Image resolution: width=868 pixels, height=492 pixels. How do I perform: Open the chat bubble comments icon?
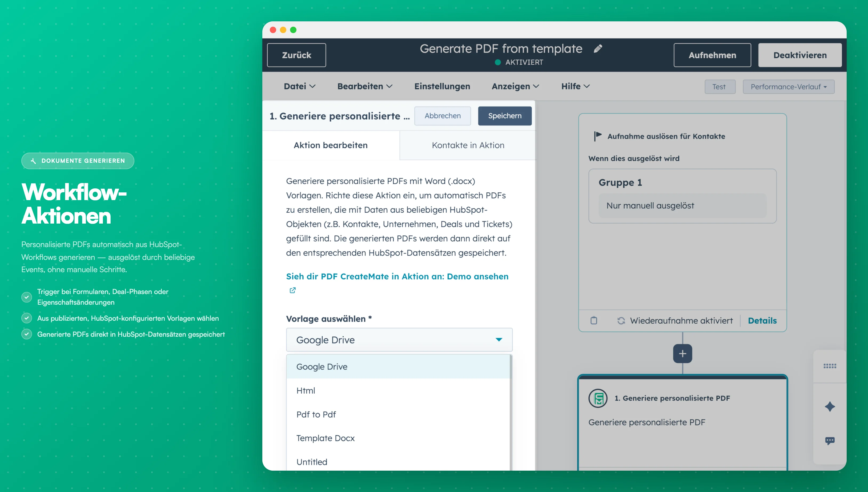tap(830, 441)
